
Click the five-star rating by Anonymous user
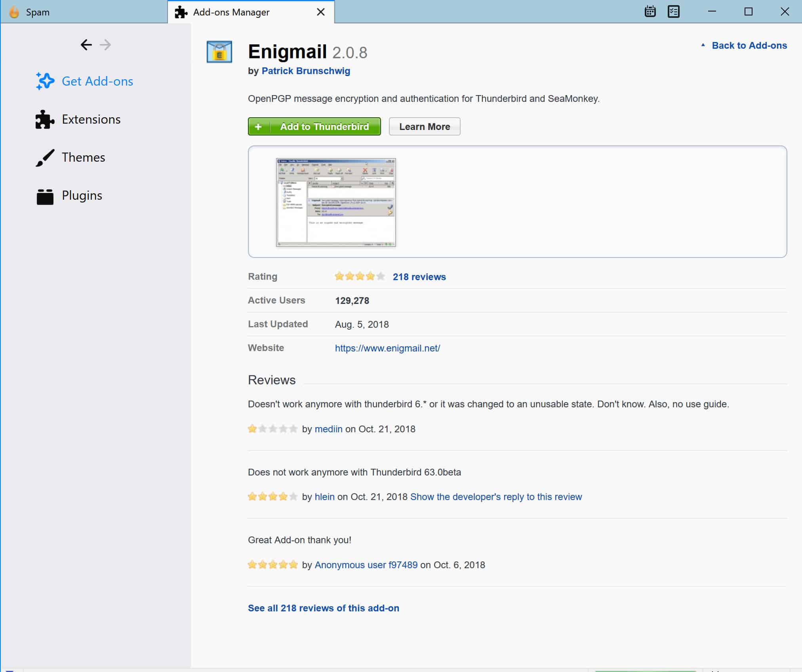272,565
